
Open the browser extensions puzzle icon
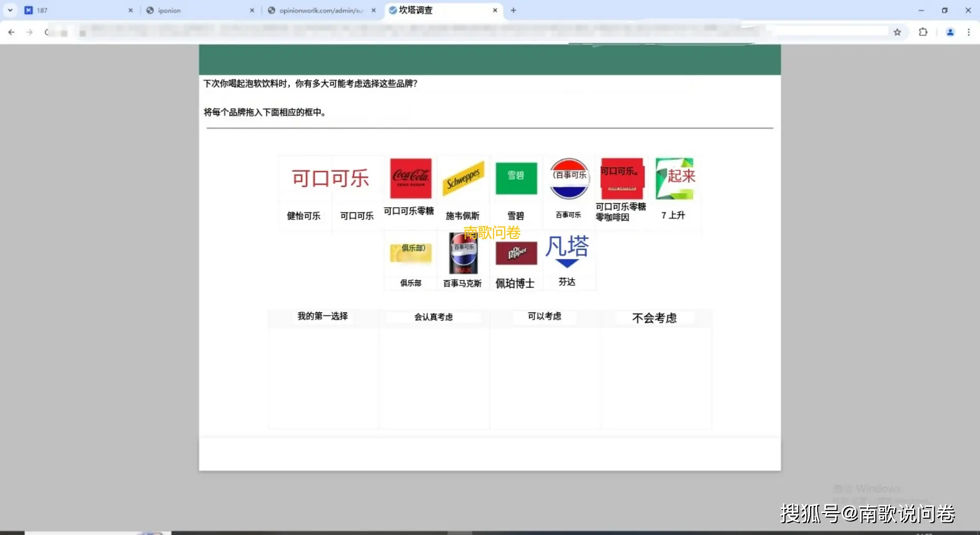coord(923,32)
